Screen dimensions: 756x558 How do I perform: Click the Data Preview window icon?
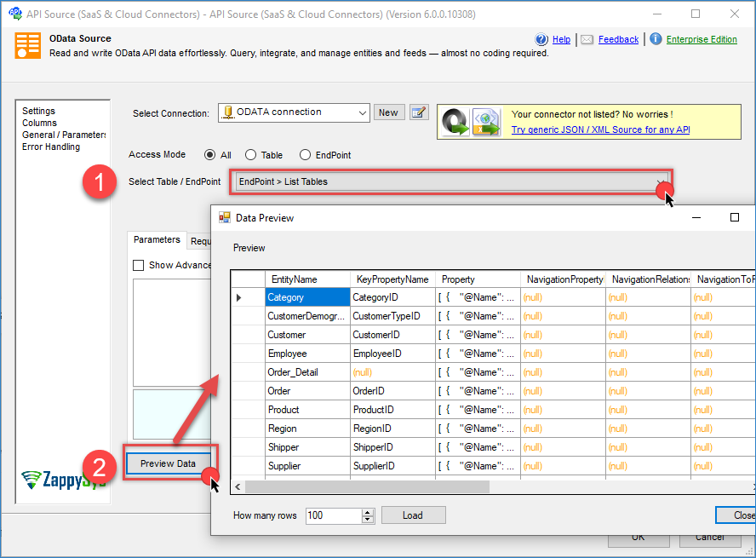tap(225, 218)
